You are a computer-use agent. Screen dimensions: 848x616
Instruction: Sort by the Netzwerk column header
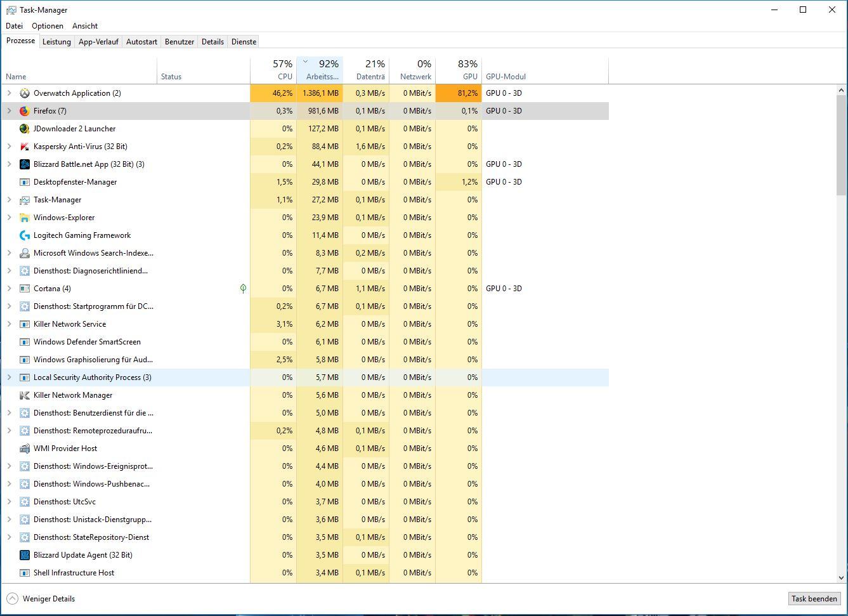pyautogui.click(x=412, y=70)
